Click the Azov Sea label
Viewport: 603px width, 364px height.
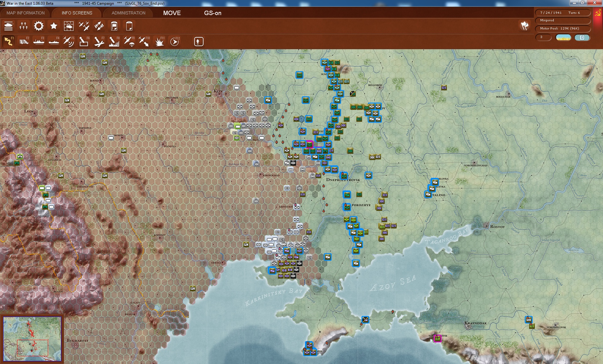(393, 283)
